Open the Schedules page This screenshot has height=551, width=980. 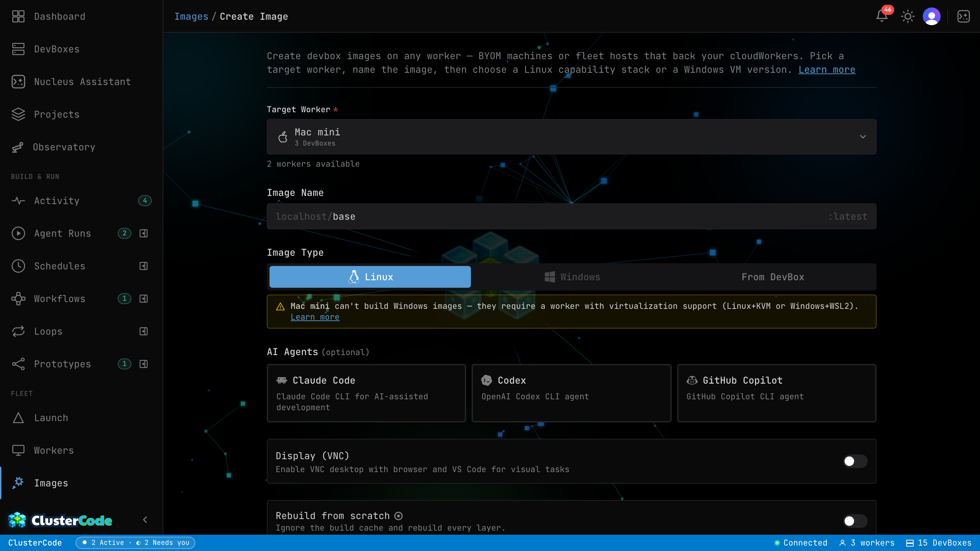click(x=60, y=266)
